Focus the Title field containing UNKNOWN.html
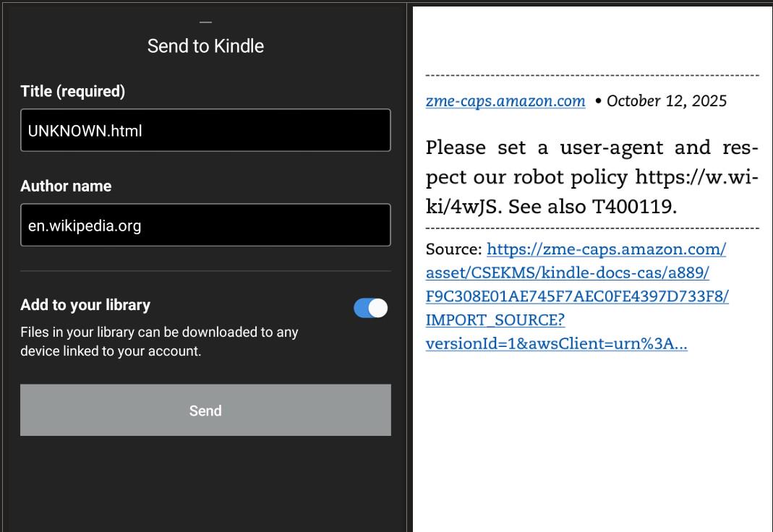 [x=205, y=131]
